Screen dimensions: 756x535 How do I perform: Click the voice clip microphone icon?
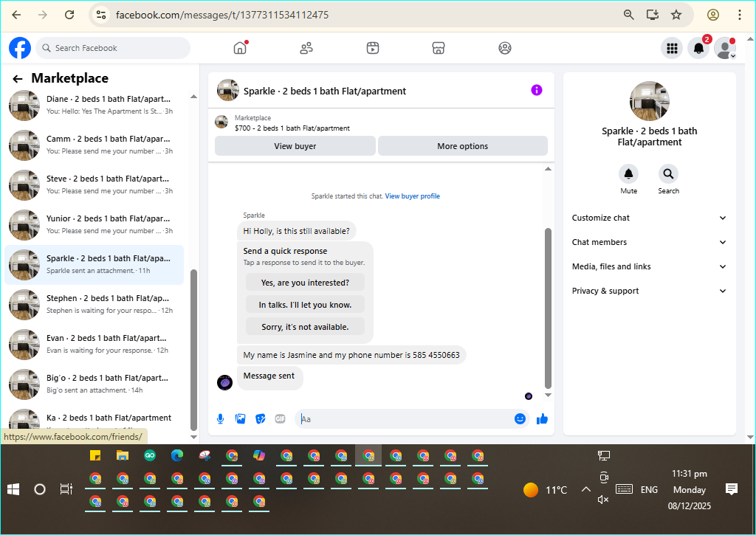point(220,419)
